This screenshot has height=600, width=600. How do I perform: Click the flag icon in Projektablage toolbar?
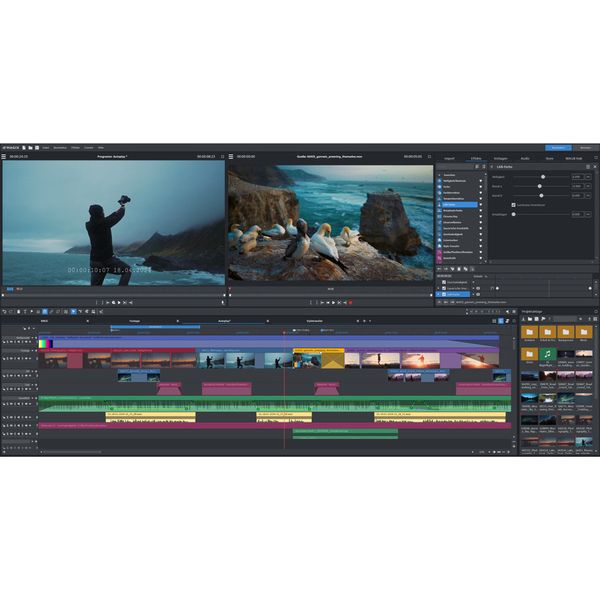click(x=543, y=319)
